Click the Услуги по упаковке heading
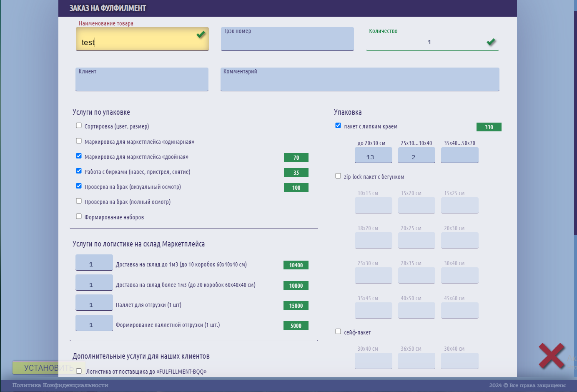This screenshot has width=577, height=392. pyautogui.click(x=101, y=112)
